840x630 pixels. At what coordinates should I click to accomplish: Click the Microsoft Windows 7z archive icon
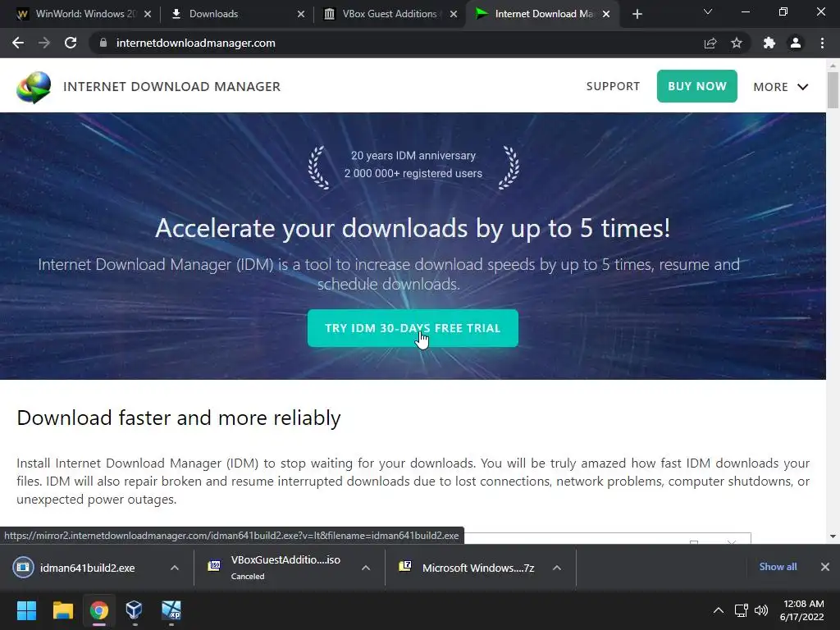[405, 566]
